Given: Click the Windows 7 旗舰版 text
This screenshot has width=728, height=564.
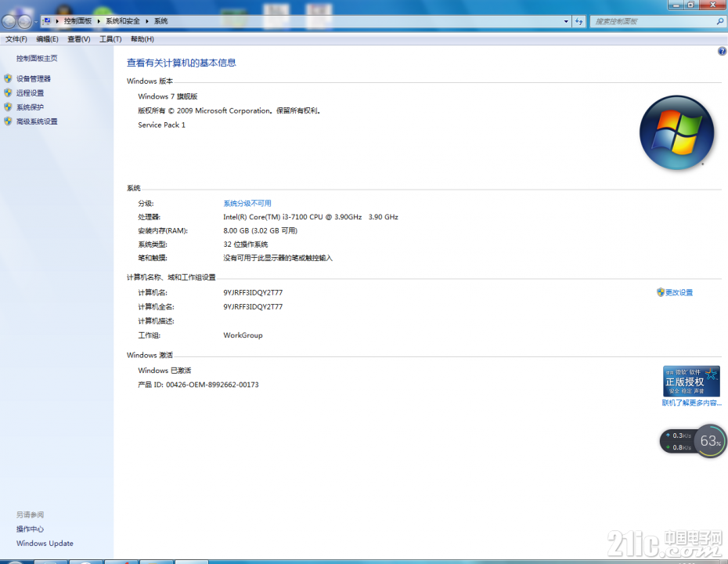Looking at the screenshot, I should tap(168, 96).
